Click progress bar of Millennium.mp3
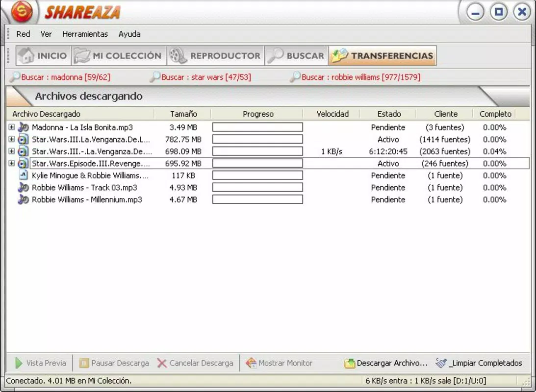This screenshot has width=536, height=392. (257, 199)
